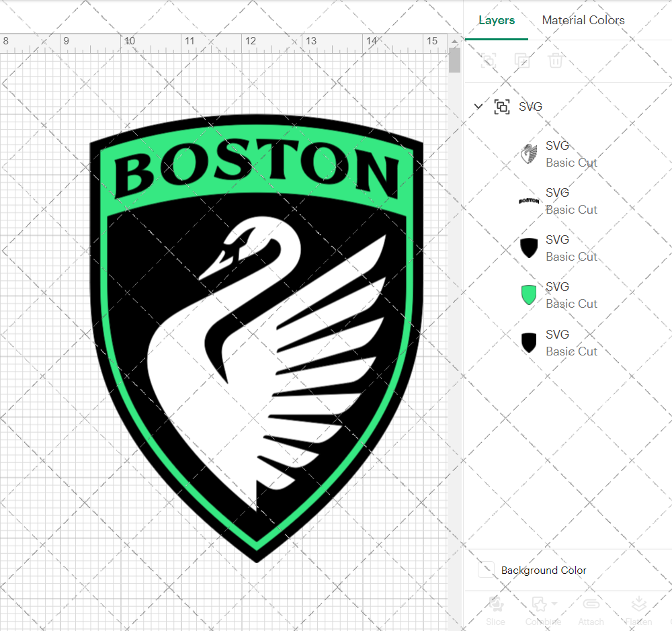
Task: Select the BOSTON text layer thumbnail
Action: 529,201
